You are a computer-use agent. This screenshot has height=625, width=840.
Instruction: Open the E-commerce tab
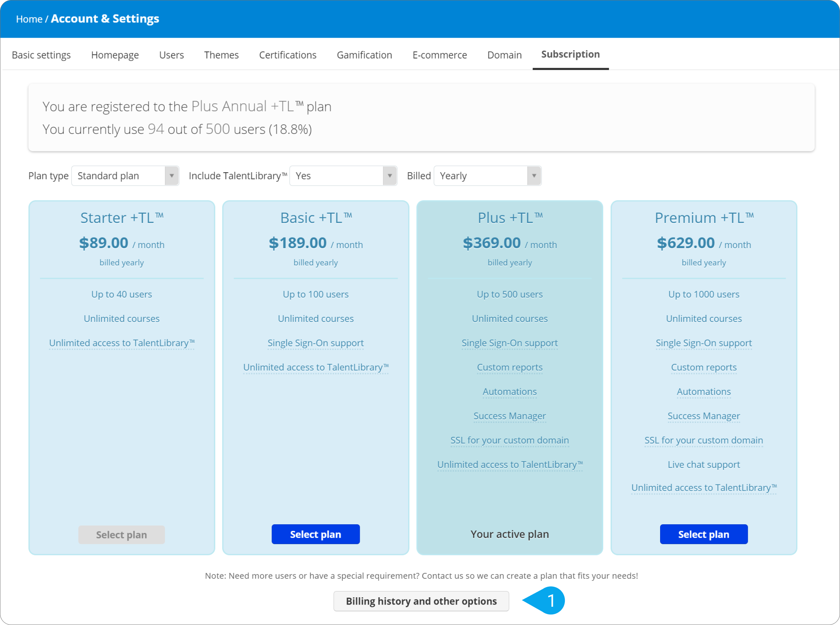pyautogui.click(x=440, y=55)
